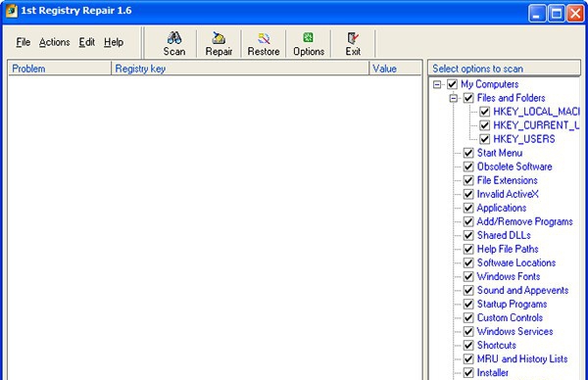The width and height of the screenshot is (588, 380).
Task: Select the Obsolete Software label
Action: 514,166
